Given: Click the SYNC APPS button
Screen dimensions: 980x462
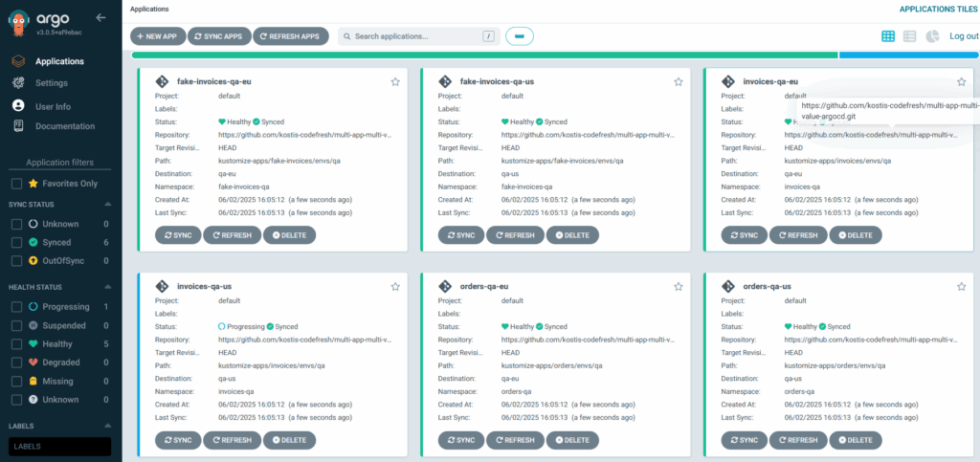Looking at the screenshot, I should pyautogui.click(x=219, y=36).
